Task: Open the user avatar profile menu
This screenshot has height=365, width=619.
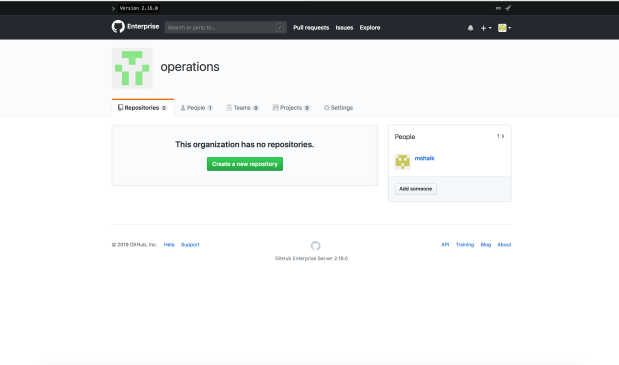Action: click(x=504, y=28)
